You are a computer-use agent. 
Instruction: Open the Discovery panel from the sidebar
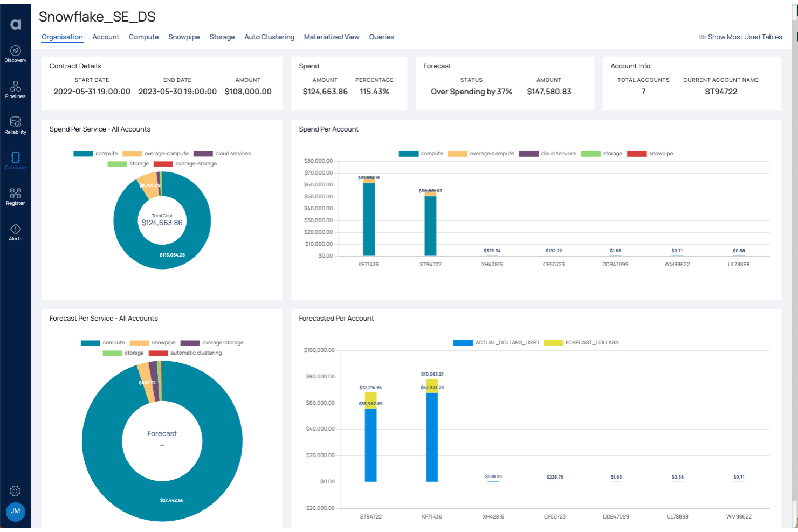pos(15,53)
